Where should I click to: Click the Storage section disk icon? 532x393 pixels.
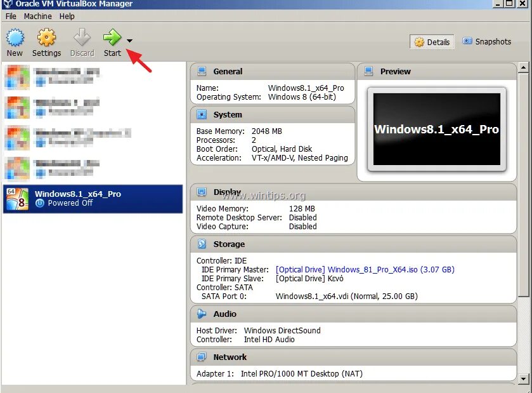[202, 244]
